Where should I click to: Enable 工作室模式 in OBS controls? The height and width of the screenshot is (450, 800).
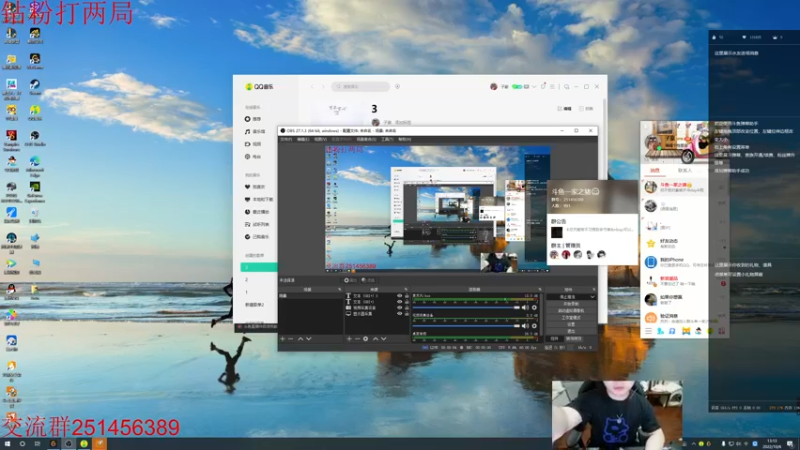click(x=571, y=317)
